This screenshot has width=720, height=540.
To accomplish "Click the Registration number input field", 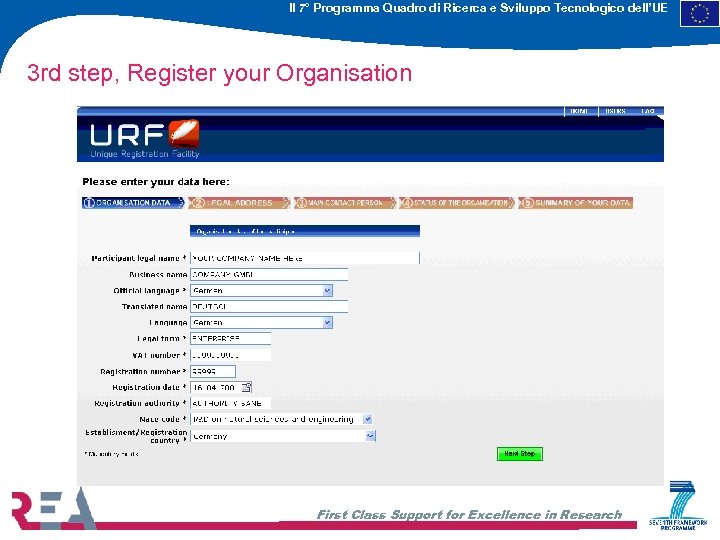I will 213,371.
